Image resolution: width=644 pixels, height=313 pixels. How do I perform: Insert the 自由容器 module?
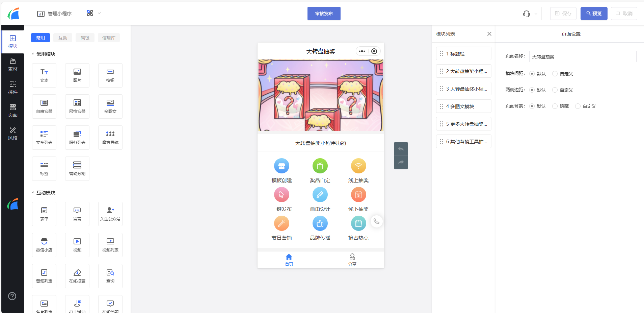coord(44,106)
